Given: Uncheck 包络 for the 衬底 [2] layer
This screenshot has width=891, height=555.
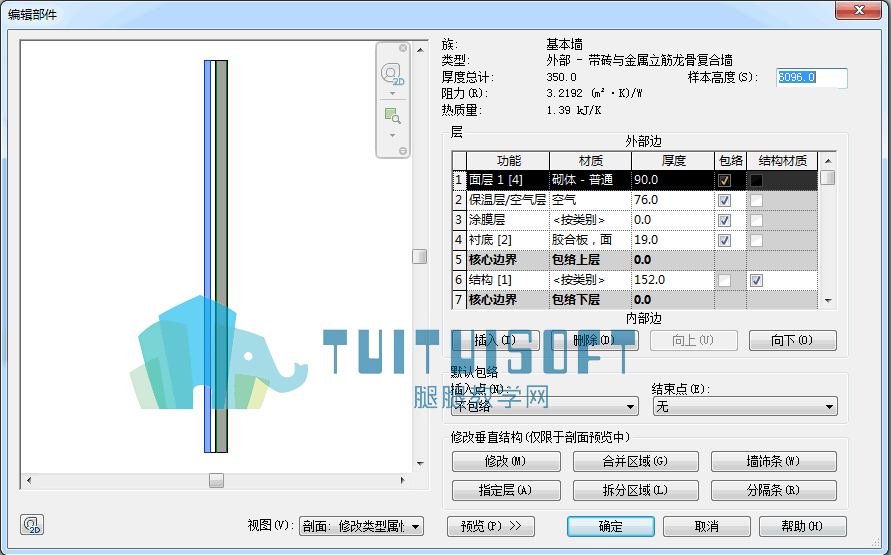Looking at the screenshot, I should tap(724, 240).
